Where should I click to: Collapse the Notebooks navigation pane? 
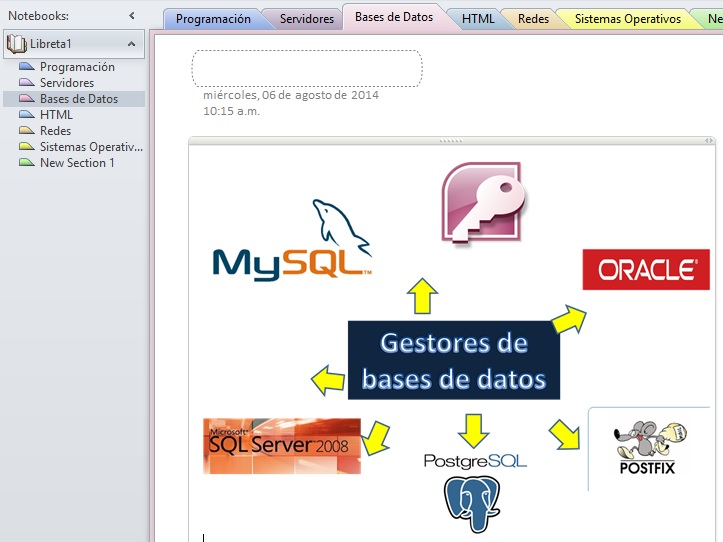[132, 16]
